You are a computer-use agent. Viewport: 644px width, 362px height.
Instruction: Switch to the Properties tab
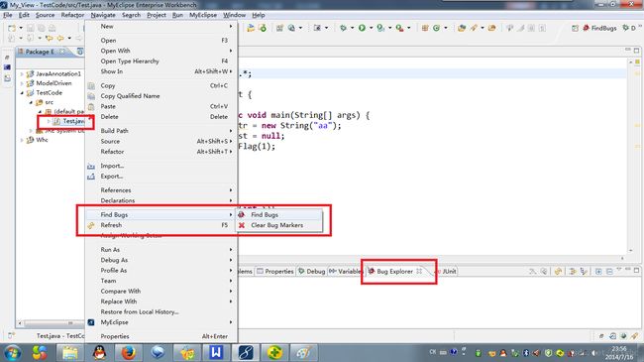coord(275,271)
